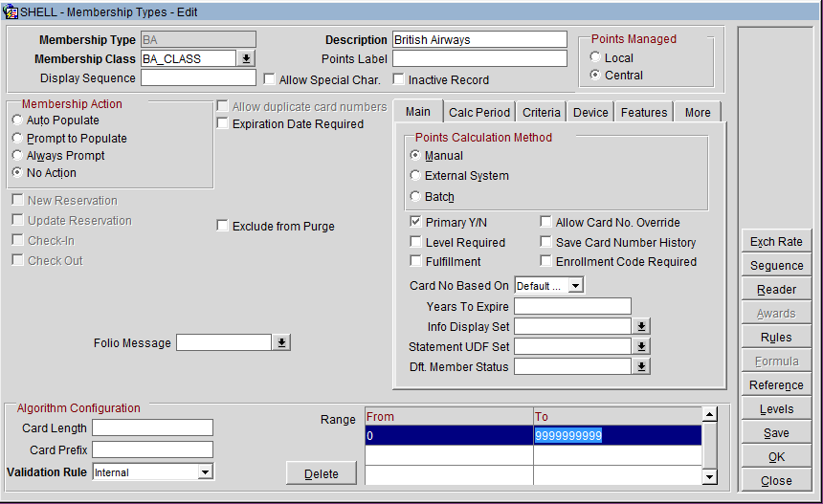Click the Exch Rate button

776,242
